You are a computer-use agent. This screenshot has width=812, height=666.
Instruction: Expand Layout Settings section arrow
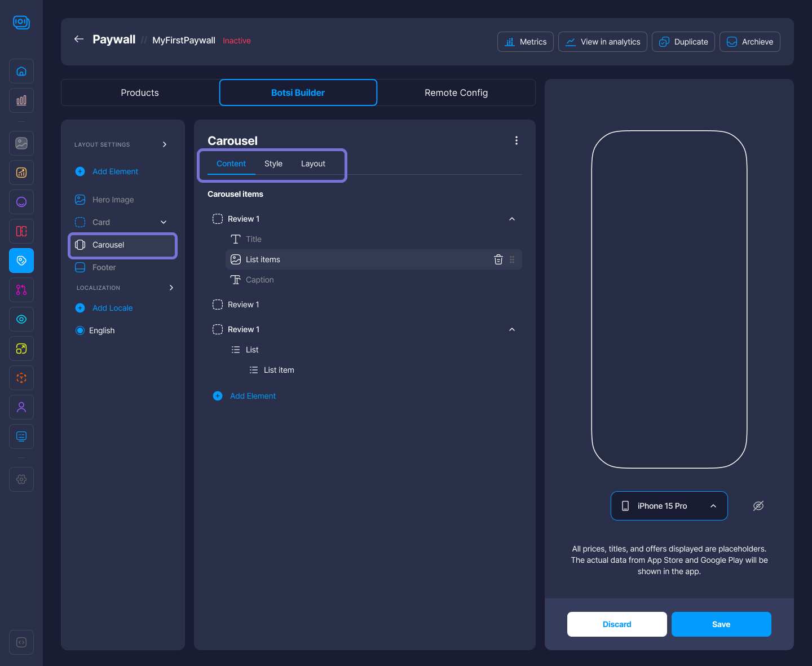[x=165, y=144]
